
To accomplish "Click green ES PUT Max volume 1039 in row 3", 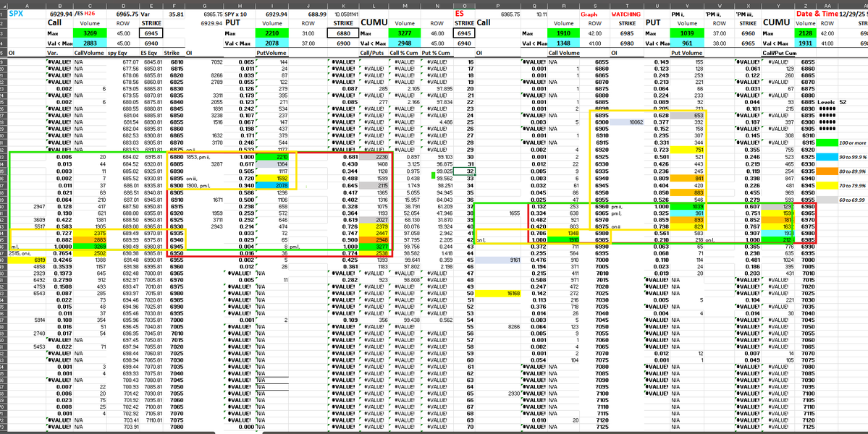I will (x=686, y=33).
